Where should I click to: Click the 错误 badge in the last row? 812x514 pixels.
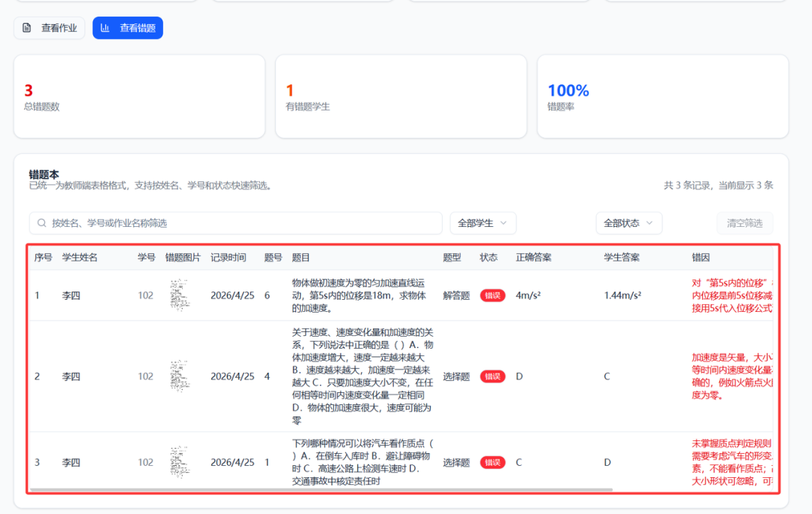click(492, 462)
